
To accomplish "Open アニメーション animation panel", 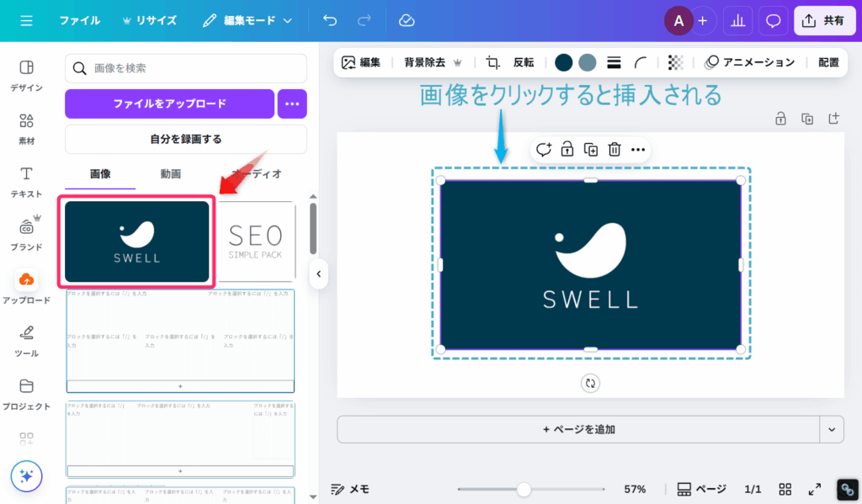I will pos(750,62).
